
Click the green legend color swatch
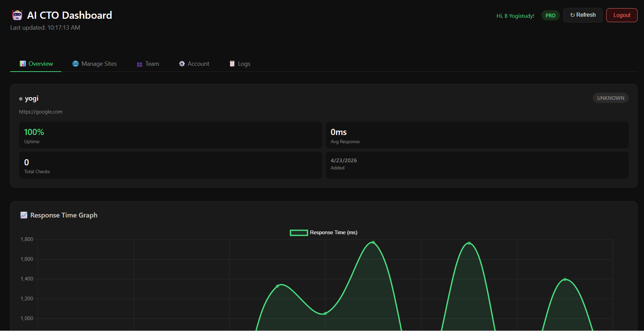pyautogui.click(x=299, y=232)
